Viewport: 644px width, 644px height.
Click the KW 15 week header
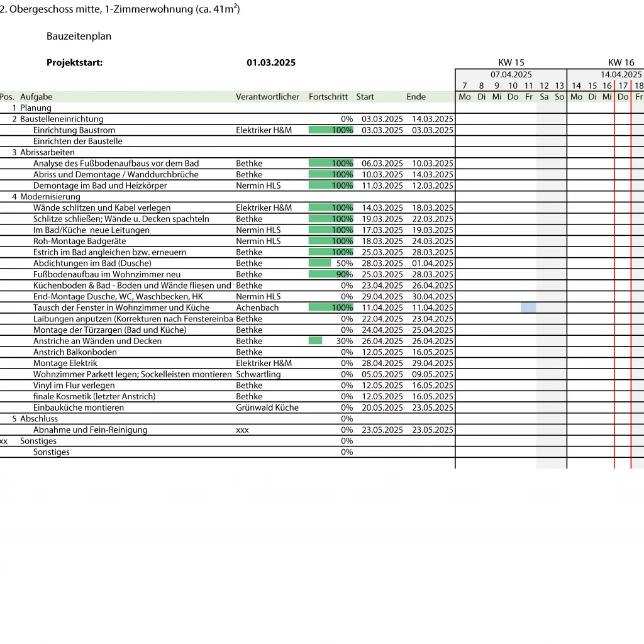511,62
